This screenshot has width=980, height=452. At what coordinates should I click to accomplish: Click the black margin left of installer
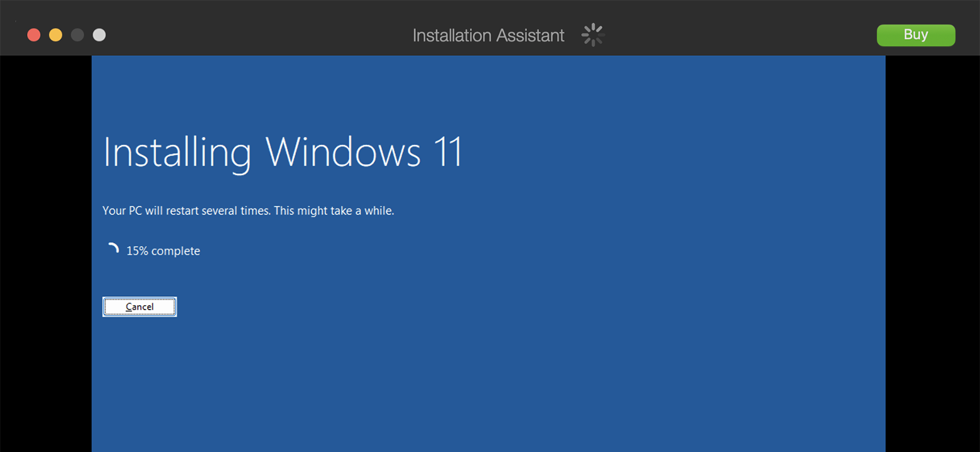pyautogui.click(x=45, y=251)
